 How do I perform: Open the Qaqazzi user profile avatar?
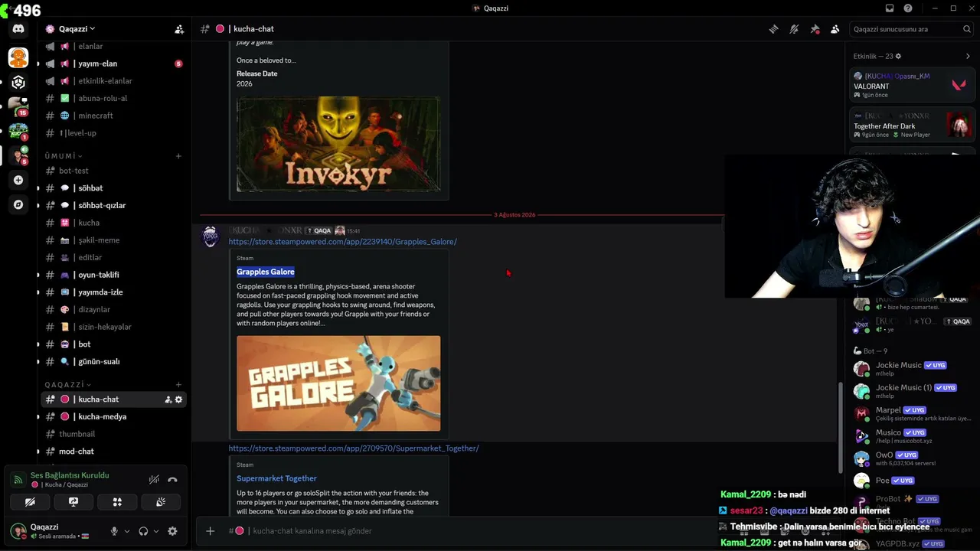coord(18,530)
